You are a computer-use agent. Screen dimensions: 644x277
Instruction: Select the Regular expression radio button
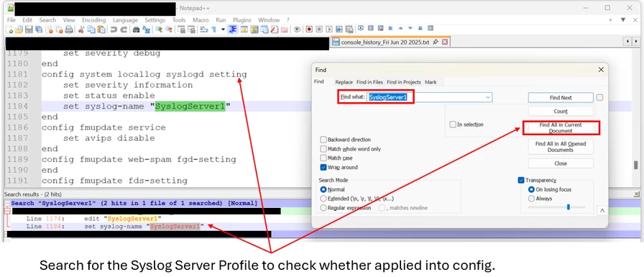click(323, 208)
